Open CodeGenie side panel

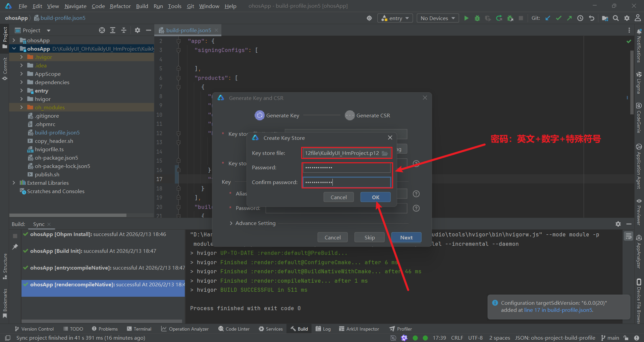point(639,118)
